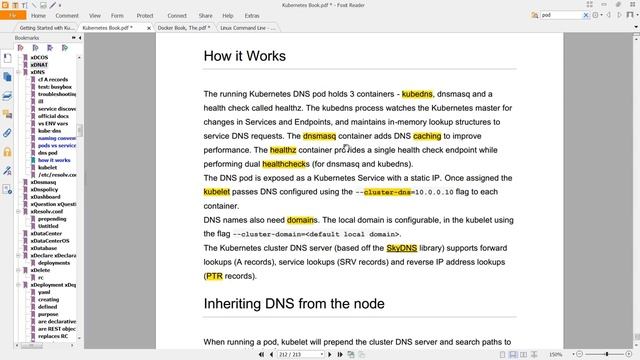Open the advanced search folder icon
The width and height of the screenshot is (640, 360).
[x=534, y=15]
